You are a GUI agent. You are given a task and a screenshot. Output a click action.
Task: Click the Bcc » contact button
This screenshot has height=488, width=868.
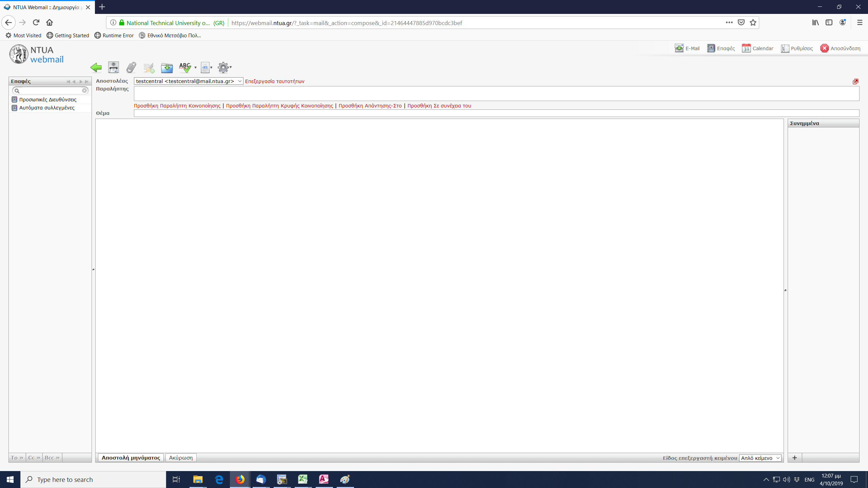pos(52,458)
